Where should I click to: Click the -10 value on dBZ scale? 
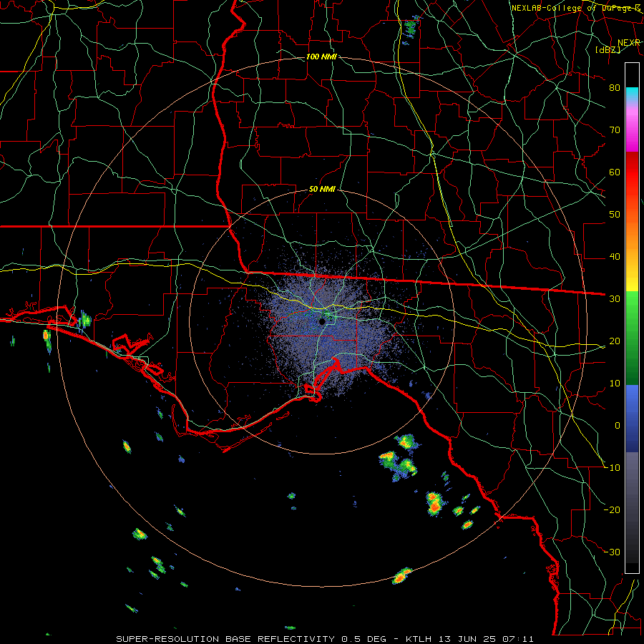coord(613,468)
